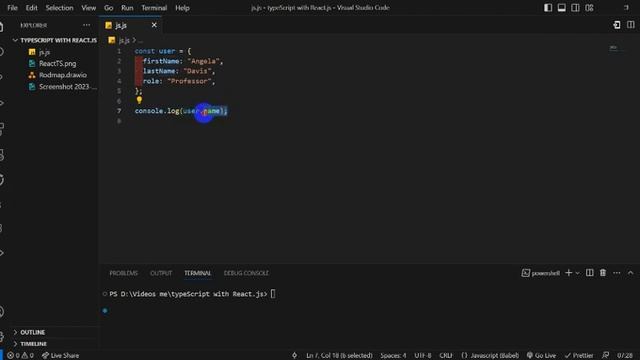Viewport: 640px width, 360px height.
Task: Open errors and warnings status indicator
Action: click(20, 356)
